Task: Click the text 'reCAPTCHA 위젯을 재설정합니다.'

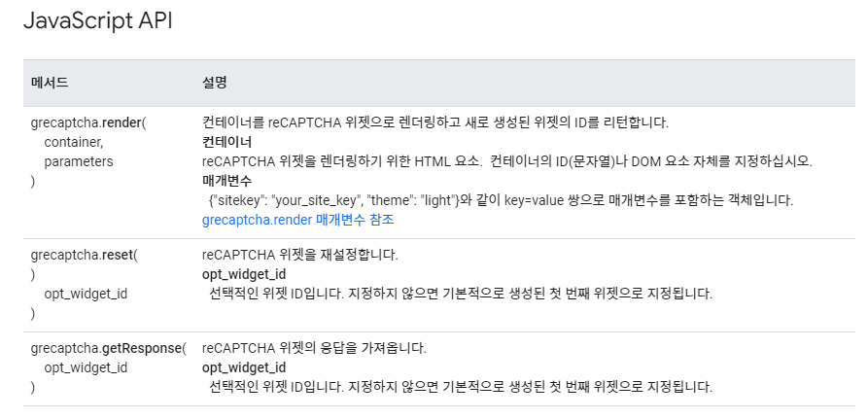Action: tap(300, 256)
